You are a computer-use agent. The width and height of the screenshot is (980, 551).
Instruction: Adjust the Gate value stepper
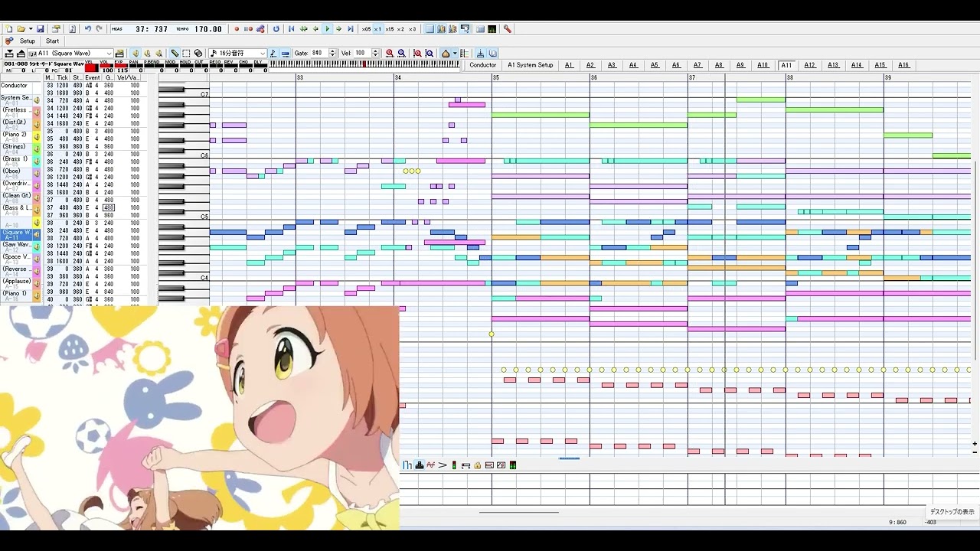pyautogui.click(x=332, y=54)
